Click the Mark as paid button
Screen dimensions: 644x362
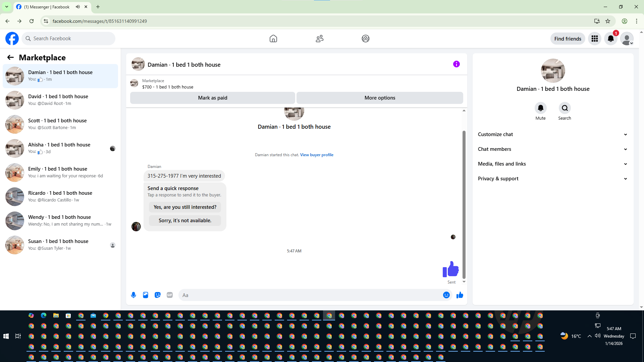(212, 98)
